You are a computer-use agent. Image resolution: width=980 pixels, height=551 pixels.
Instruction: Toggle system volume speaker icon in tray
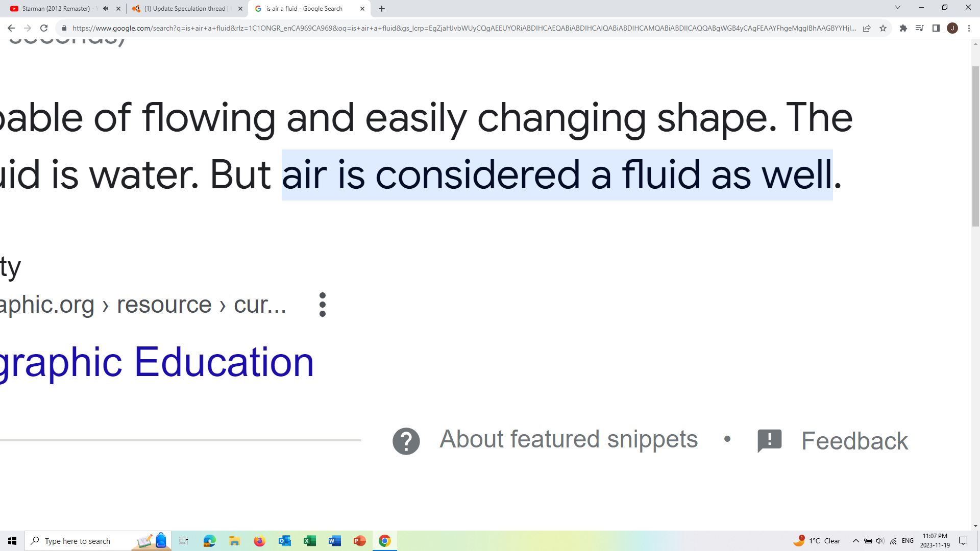pos(880,541)
